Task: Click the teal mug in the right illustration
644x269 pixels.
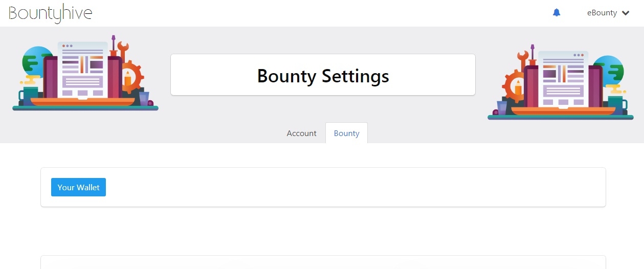Action: coord(617,105)
